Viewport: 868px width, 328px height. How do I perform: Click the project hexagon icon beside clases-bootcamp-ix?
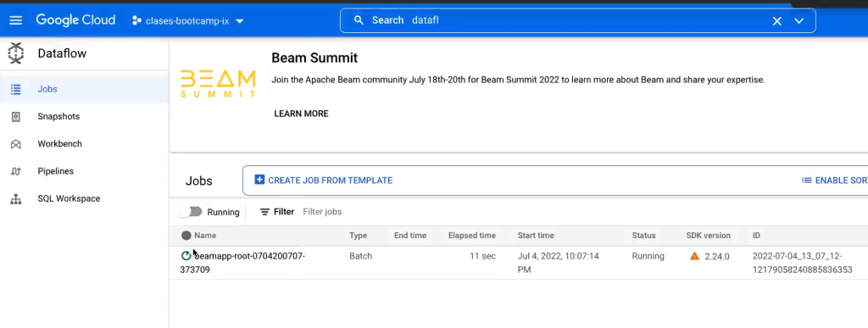pyautogui.click(x=136, y=21)
